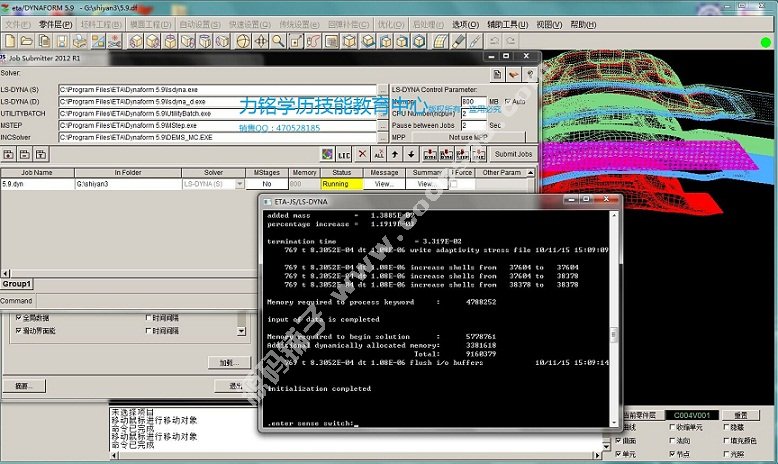Click the document icon at Job Submitter top right
The width and height of the screenshot is (778, 464).
[x=497, y=74]
